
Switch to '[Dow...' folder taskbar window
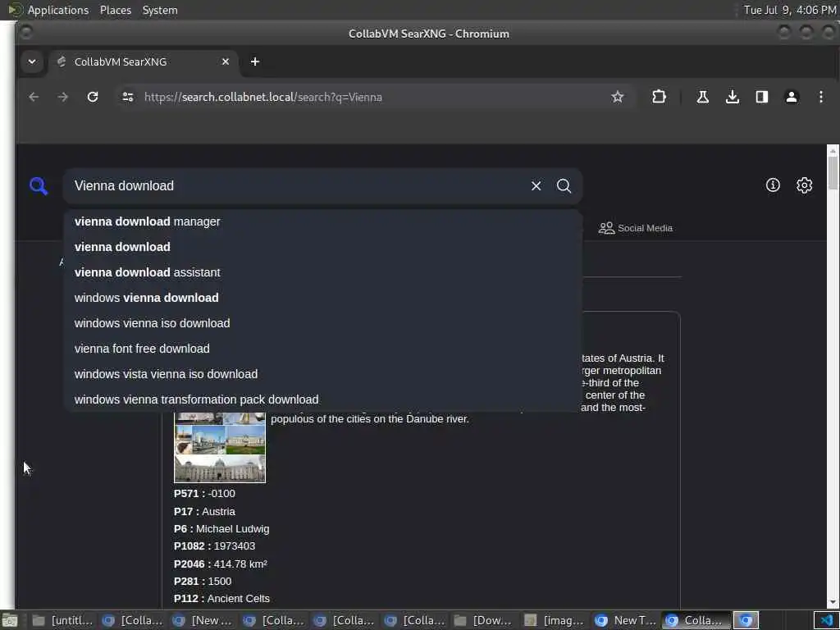tap(484, 620)
